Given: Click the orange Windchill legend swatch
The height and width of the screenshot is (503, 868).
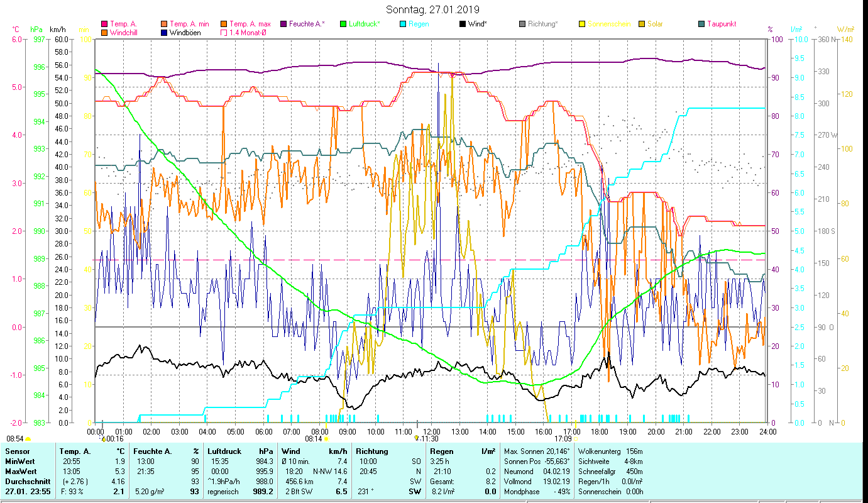Looking at the screenshot, I should coord(104,33).
